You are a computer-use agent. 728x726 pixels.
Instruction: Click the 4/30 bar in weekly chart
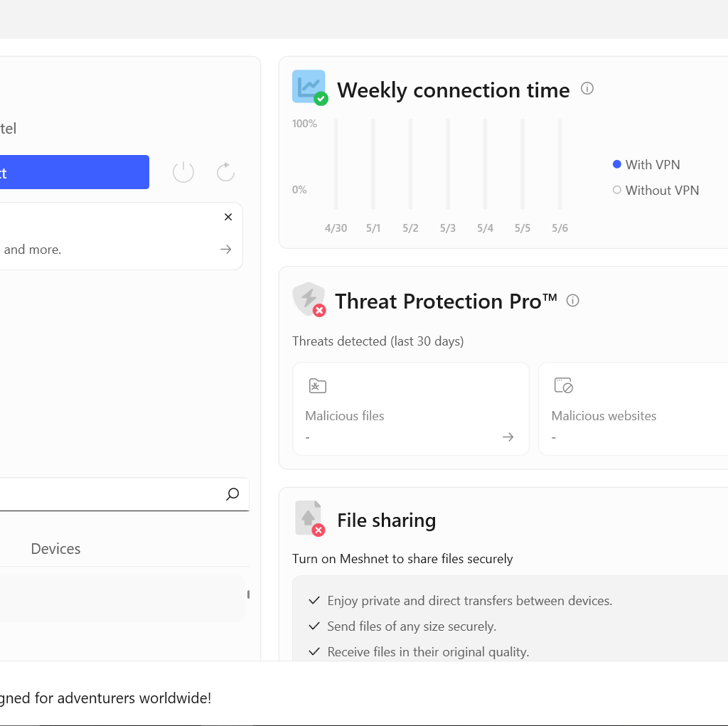point(336,164)
